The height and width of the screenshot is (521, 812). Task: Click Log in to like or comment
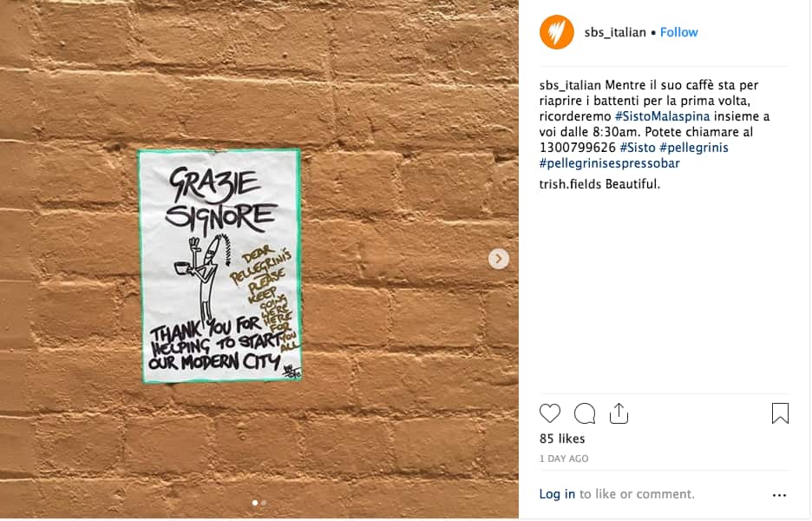557,494
